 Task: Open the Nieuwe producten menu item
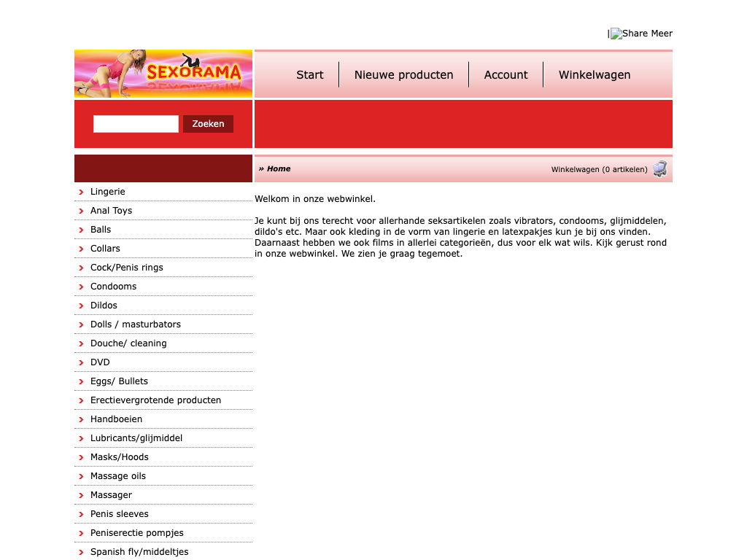(403, 75)
